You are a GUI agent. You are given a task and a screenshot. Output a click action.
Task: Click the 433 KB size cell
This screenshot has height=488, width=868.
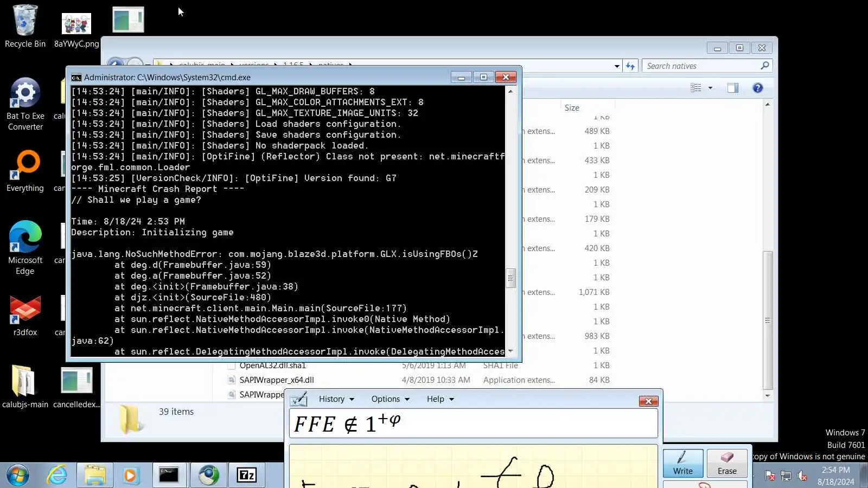(597, 160)
